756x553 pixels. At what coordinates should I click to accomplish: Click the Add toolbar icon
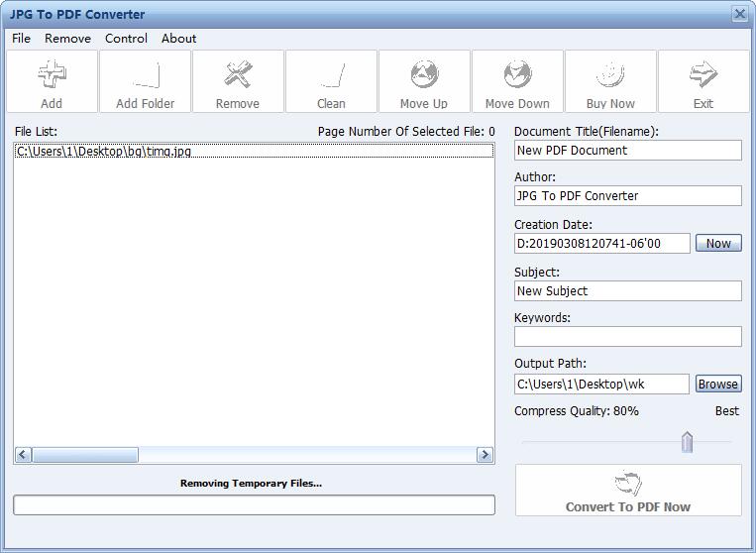tap(52, 81)
